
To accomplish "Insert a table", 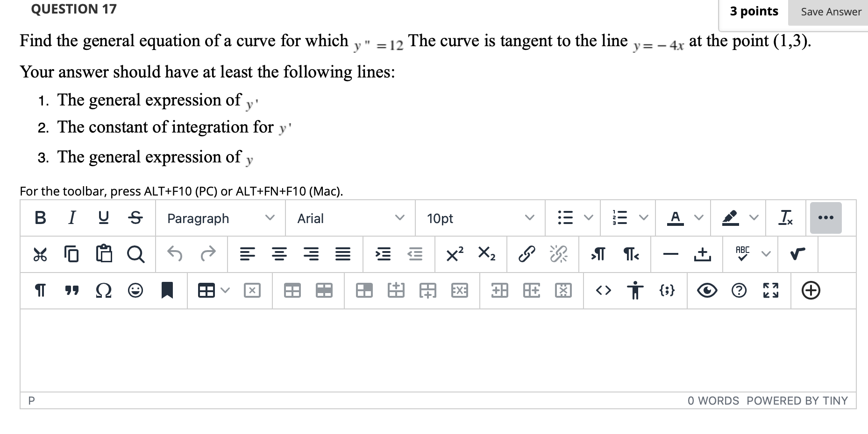I will click(x=206, y=291).
